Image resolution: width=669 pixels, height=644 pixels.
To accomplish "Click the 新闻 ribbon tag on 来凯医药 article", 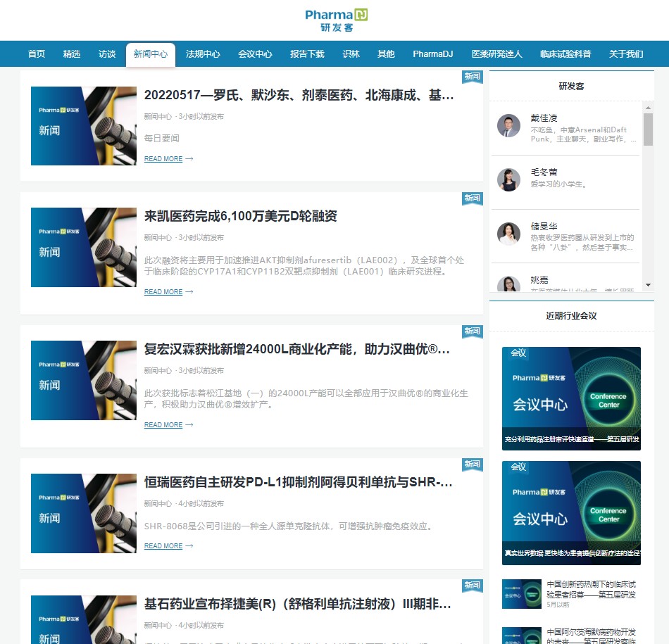I will point(473,198).
